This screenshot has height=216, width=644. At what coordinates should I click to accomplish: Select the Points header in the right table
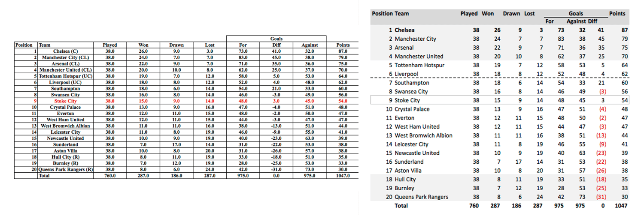617,13
